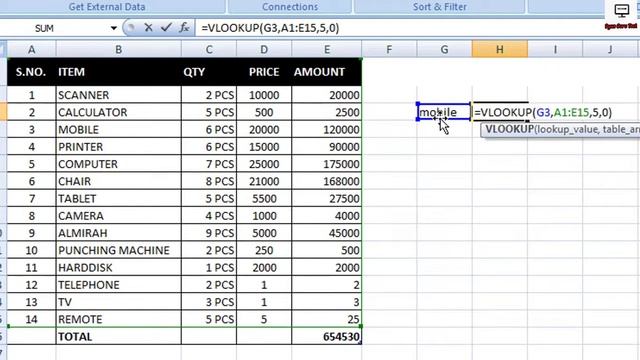Click cell G3 containing mobile
The width and height of the screenshot is (640, 360).
(x=444, y=112)
